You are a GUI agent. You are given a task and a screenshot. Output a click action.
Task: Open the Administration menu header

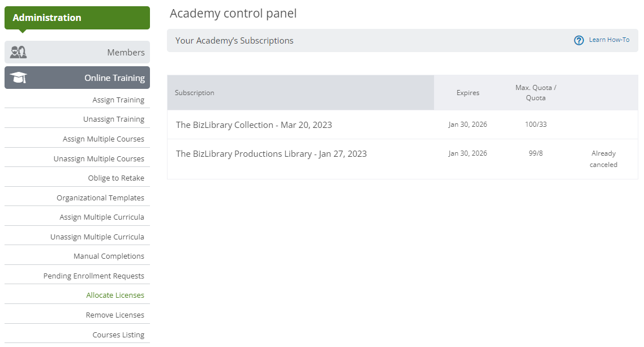point(77,18)
